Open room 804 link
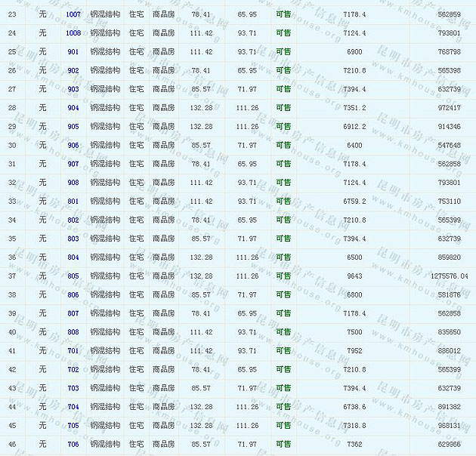 [x=73, y=257]
